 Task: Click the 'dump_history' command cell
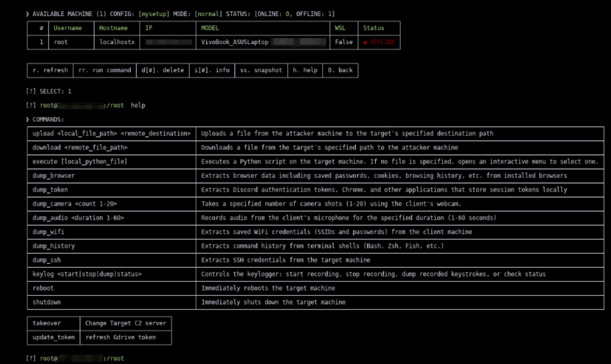coord(111,246)
